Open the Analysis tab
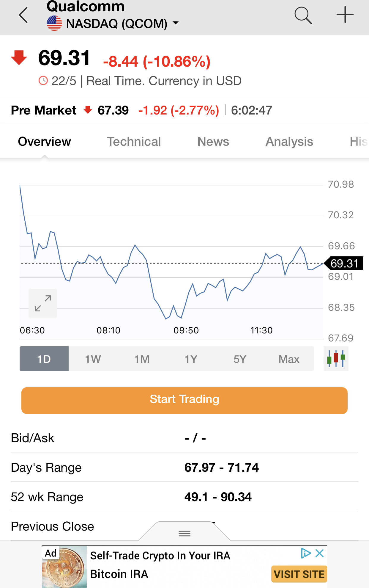Viewport: 369px width, 588px height. click(289, 142)
